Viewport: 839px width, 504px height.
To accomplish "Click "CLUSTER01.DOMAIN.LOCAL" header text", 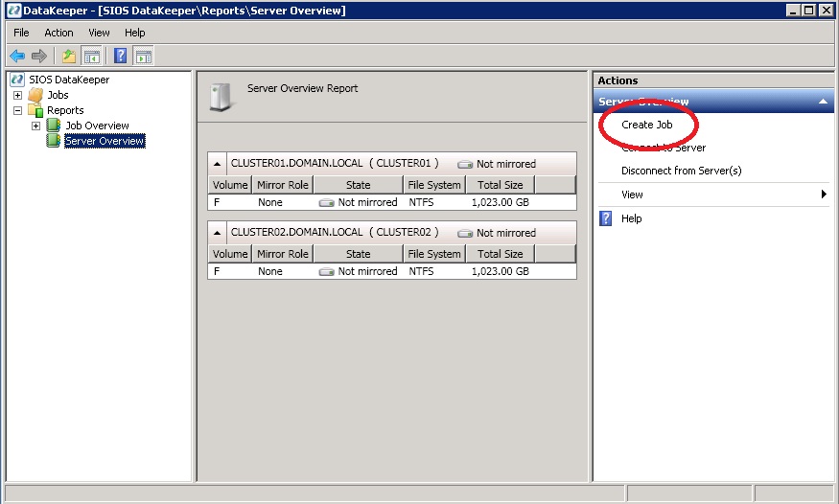I will click(x=296, y=164).
